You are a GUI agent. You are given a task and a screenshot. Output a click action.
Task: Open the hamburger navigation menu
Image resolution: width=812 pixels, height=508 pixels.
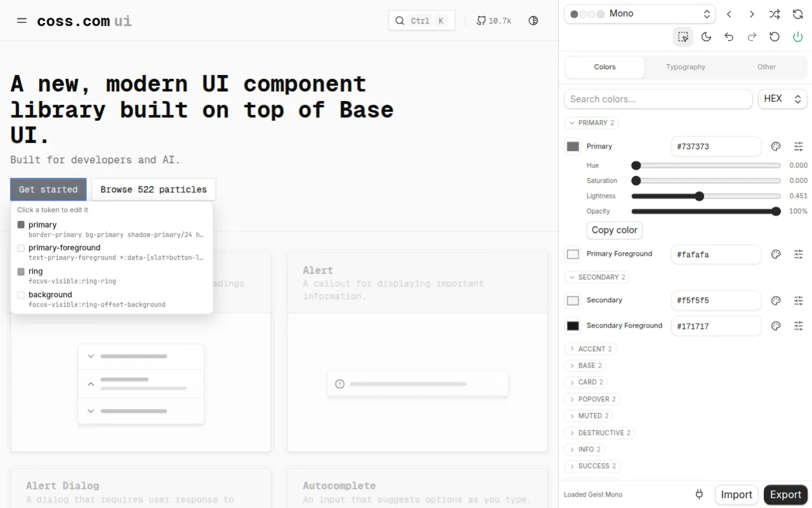pyautogui.click(x=22, y=20)
